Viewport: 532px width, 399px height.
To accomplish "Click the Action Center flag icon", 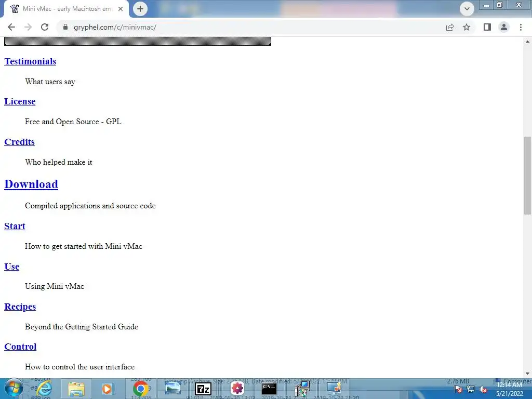I will click(458, 390).
